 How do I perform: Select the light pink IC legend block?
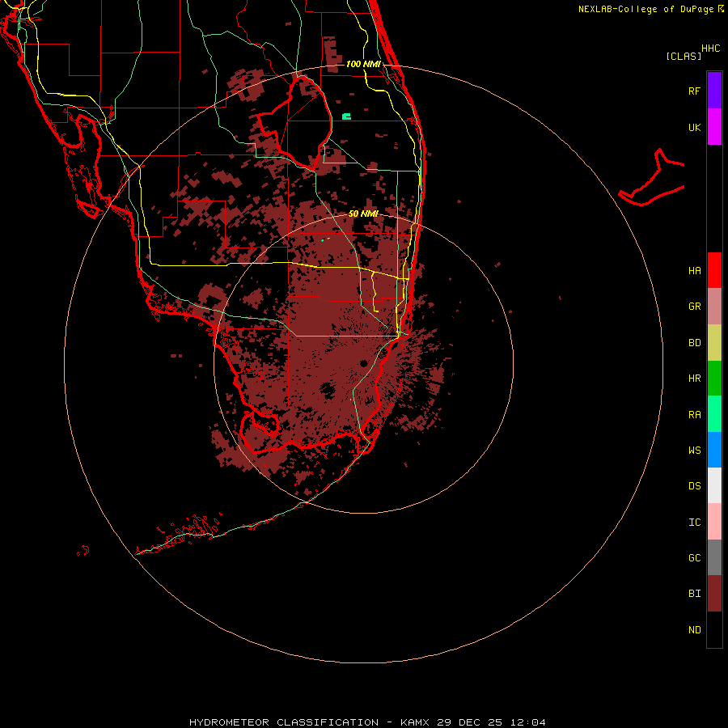(x=714, y=522)
